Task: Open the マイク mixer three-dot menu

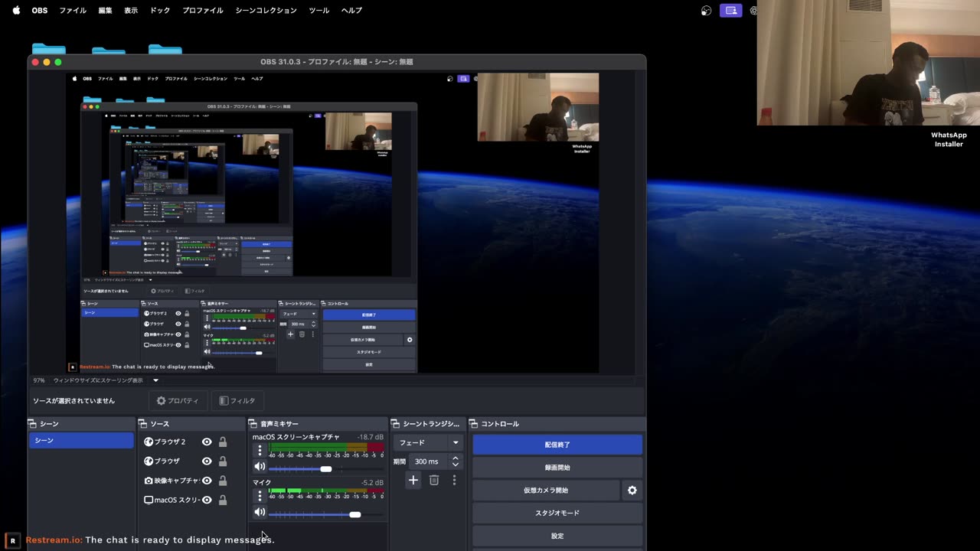Action: coord(260,496)
